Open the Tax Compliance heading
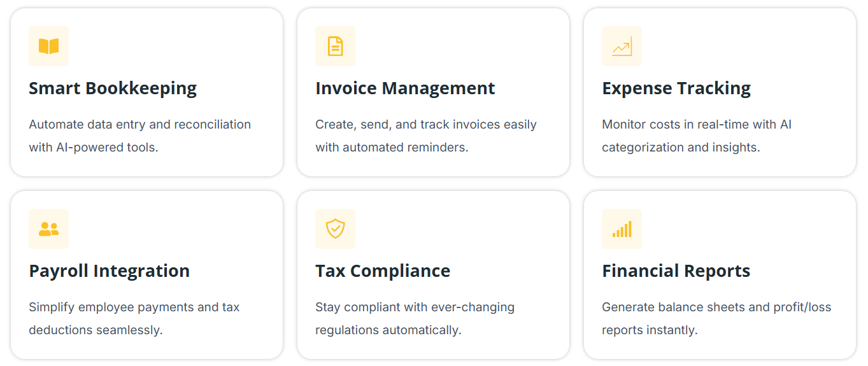The image size is (868, 366). click(383, 271)
